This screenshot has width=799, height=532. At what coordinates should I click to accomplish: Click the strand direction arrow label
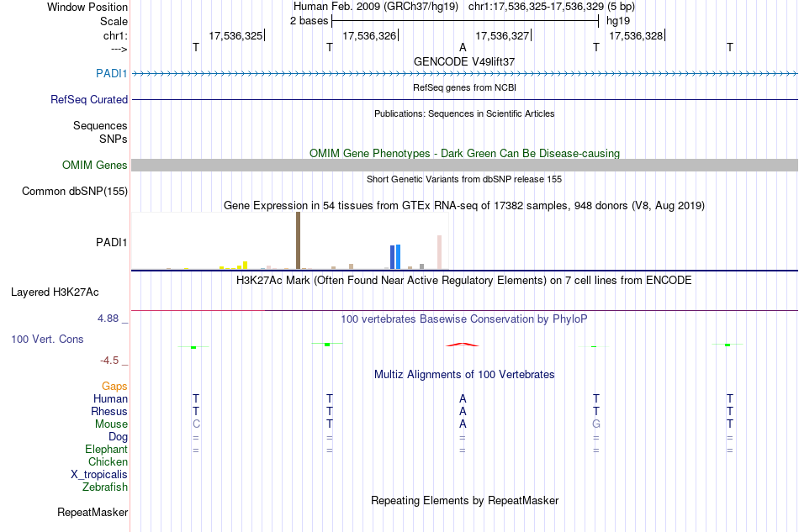119,49
